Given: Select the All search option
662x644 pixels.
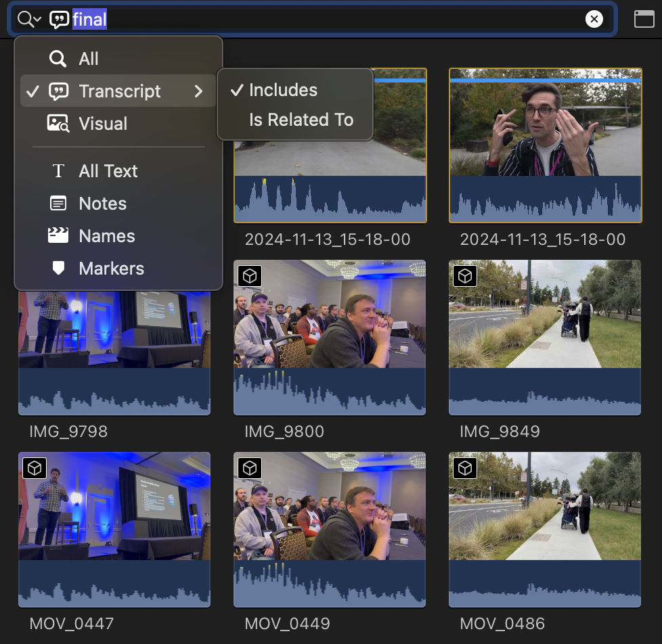Looking at the screenshot, I should coord(88,59).
